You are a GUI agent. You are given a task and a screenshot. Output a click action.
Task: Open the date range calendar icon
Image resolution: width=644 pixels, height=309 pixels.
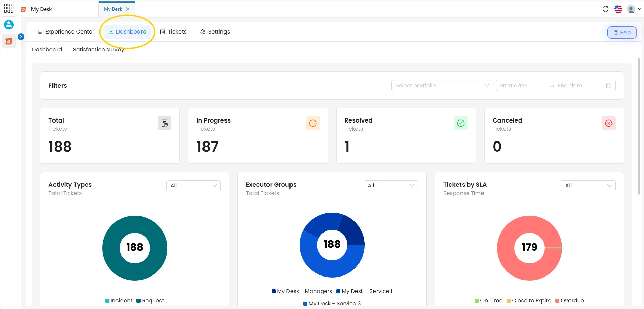tap(608, 86)
